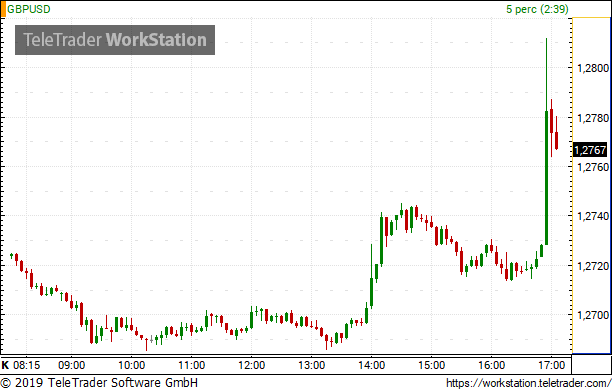
Task: Click the 1,2760 price axis label
Action: pyautogui.click(x=593, y=167)
